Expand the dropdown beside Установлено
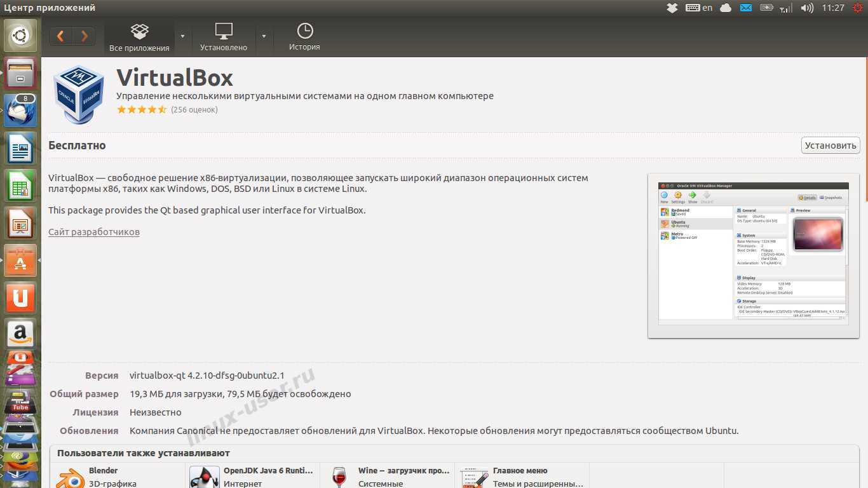This screenshot has width=868, height=488. pyautogui.click(x=264, y=36)
